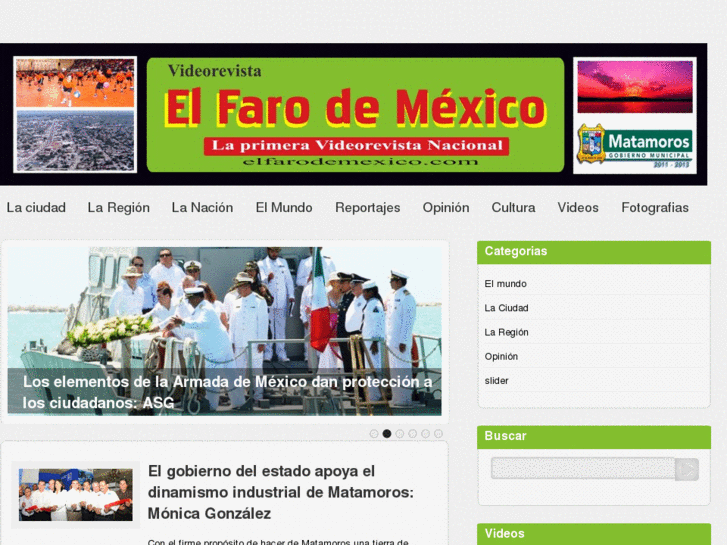Select the active second slider dot

pos(387,434)
